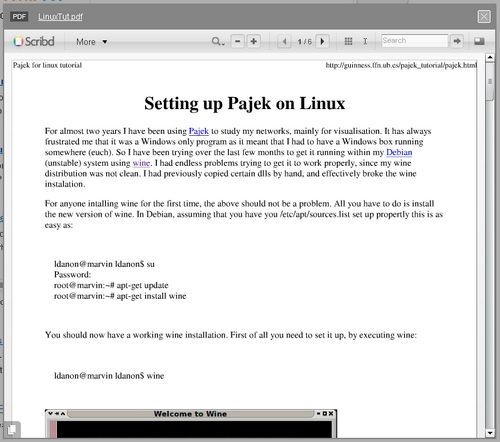Viewport: 500px width, 442px height.
Task: Click the Setting up Pajek on Linux heading
Action: click(244, 103)
